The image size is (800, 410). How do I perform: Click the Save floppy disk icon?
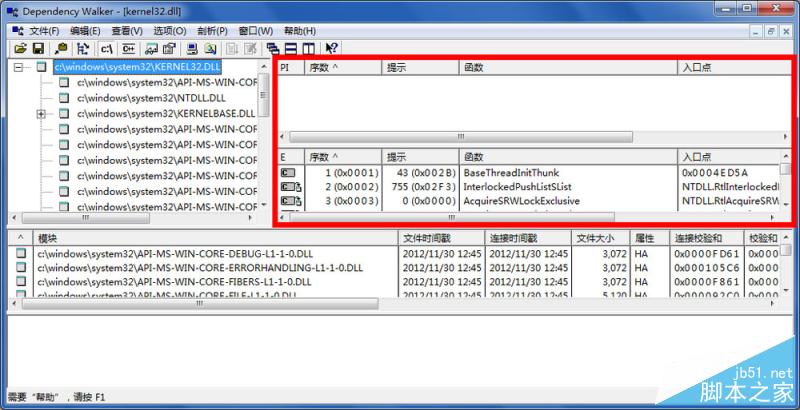[x=38, y=48]
